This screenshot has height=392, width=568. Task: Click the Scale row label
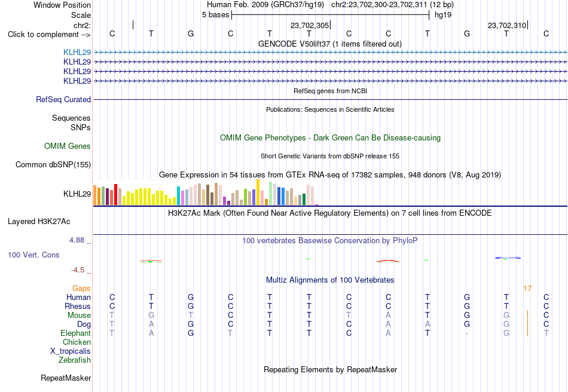(81, 15)
